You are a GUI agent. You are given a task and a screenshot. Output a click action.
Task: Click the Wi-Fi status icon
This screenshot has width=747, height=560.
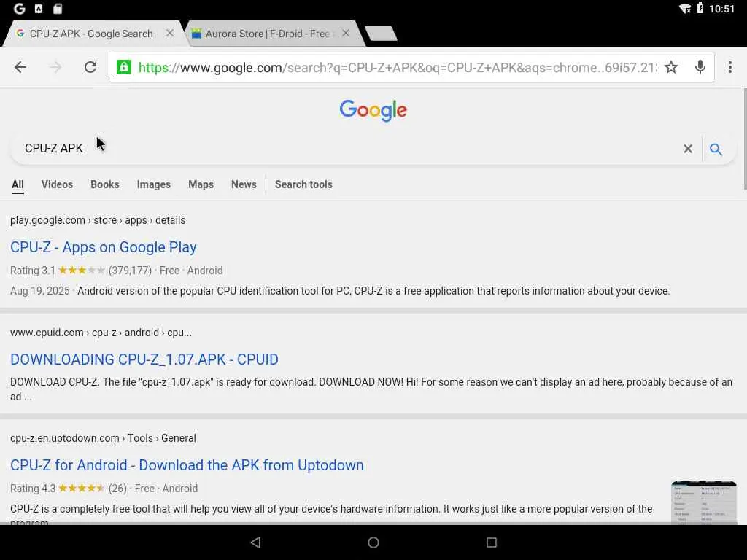click(x=684, y=9)
